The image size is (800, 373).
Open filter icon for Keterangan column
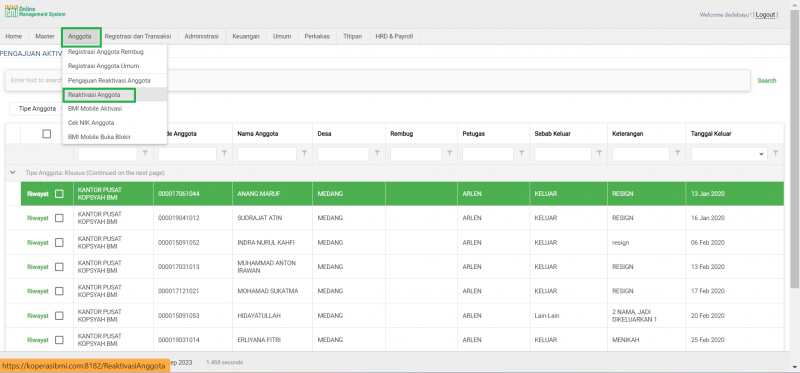678,154
